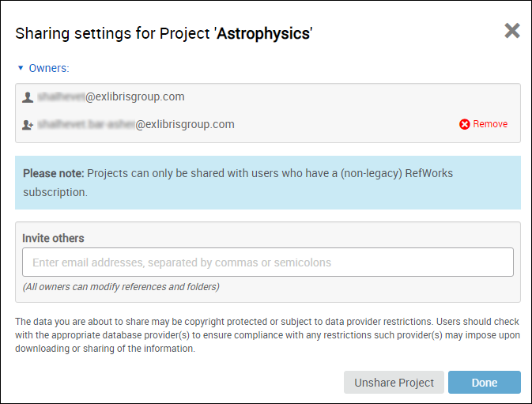Click the 'Invite others' heading
Viewport: 532px width, 404px height.
pos(53,238)
